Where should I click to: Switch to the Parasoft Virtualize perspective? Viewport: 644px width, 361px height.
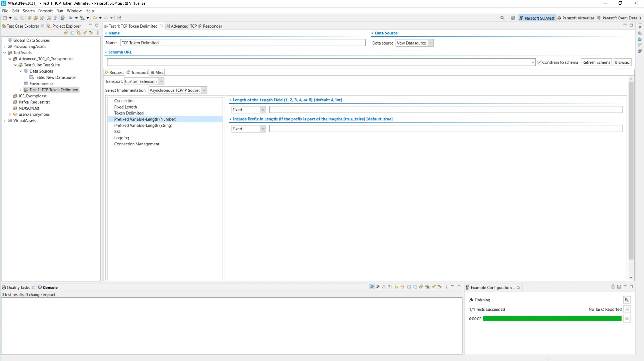point(576,18)
